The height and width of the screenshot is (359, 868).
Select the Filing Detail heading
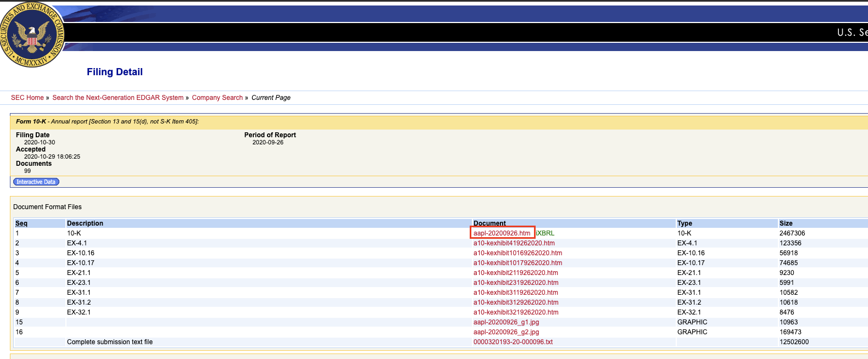(115, 72)
